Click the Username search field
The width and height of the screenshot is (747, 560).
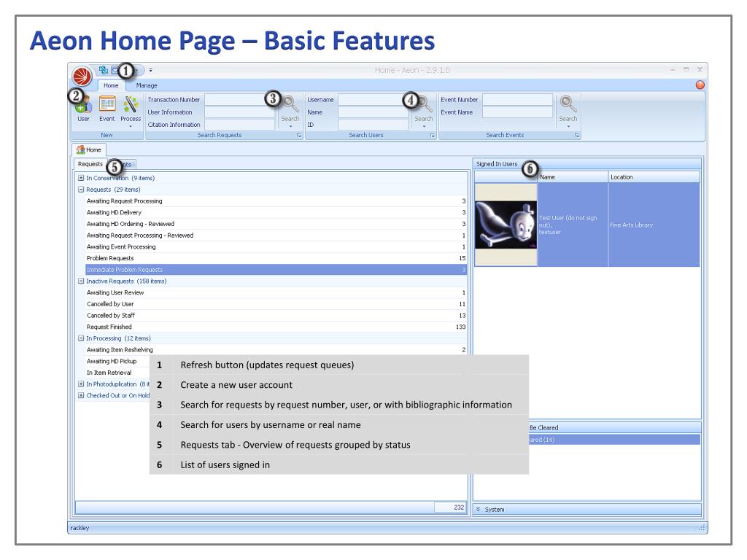click(x=373, y=99)
